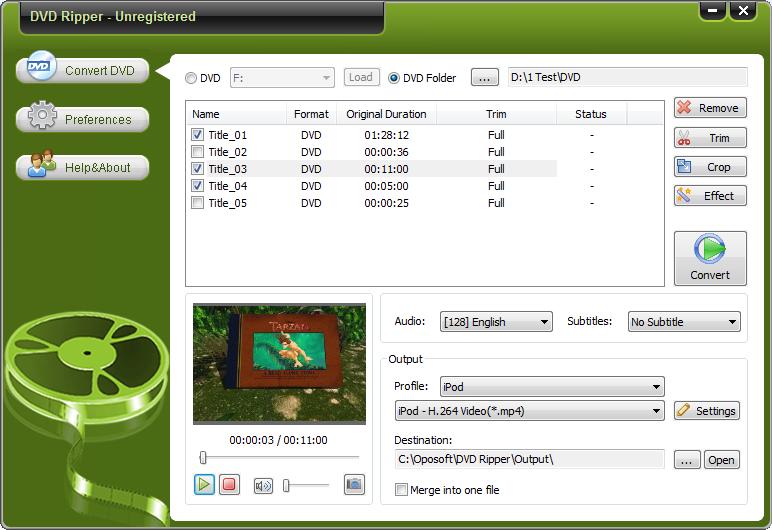Remove the selected title with Remove button
772x530 pixels.
click(710, 108)
